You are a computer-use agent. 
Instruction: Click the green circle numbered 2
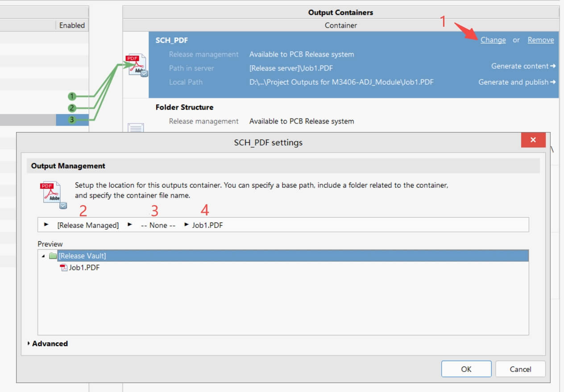[72, 108]
